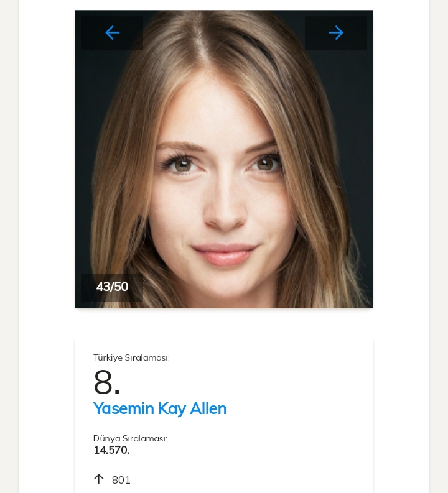Click the white gap between photo and card
Image resolution: width=448 pixels, height=493 pixels.
[x=224, y=323]
